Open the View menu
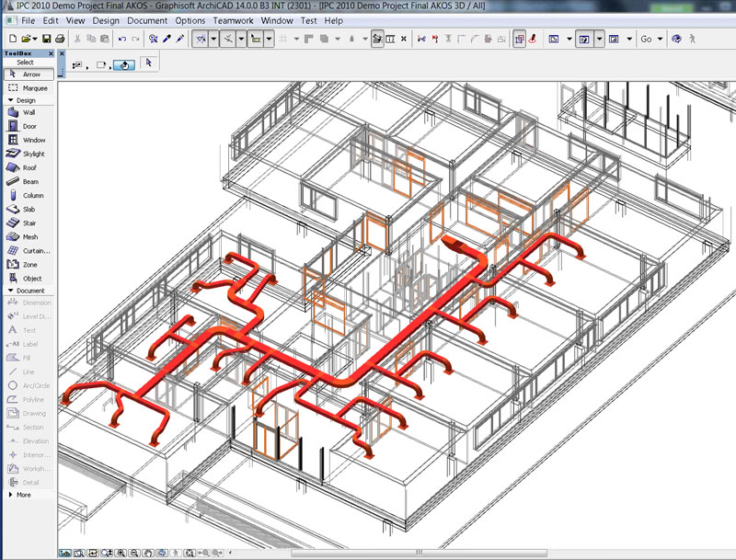This screenshot has width=736, height=560. (75, 20)
